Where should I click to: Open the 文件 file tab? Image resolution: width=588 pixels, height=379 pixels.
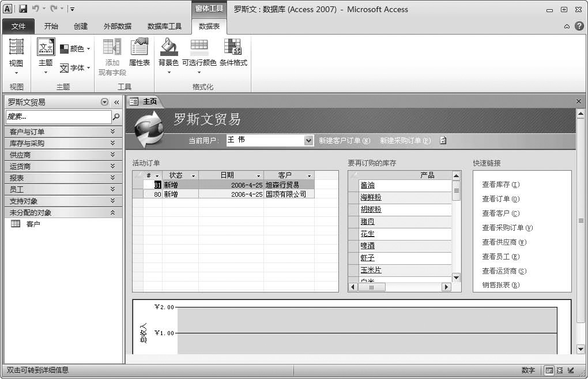[x=18, y=27]
